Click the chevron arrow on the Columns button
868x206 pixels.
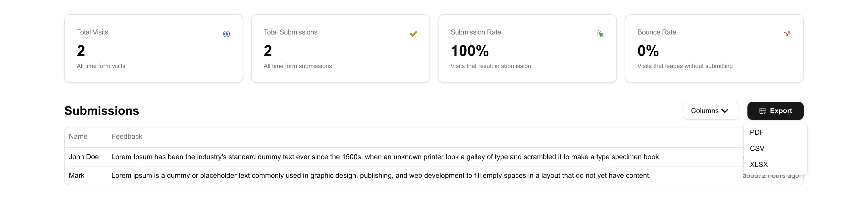click(725, 111)
